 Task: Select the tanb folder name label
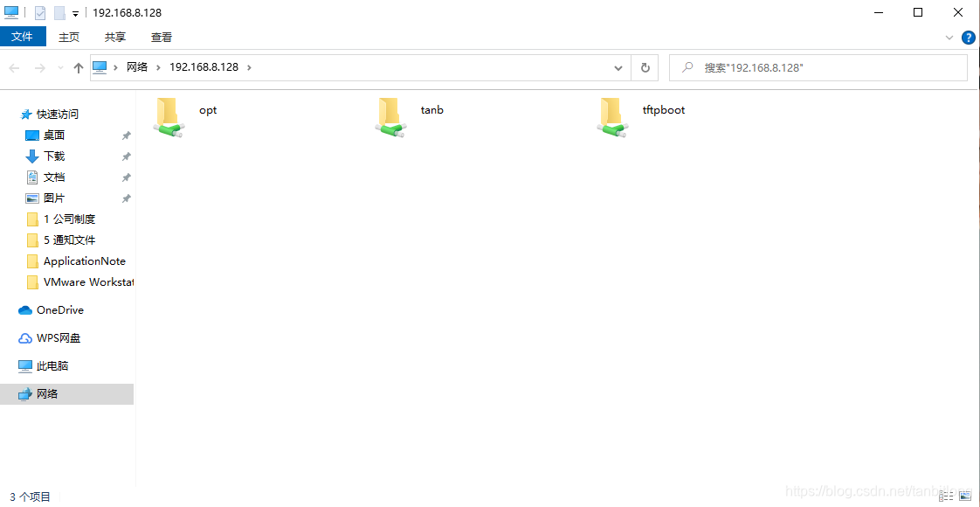pos(431,110)
